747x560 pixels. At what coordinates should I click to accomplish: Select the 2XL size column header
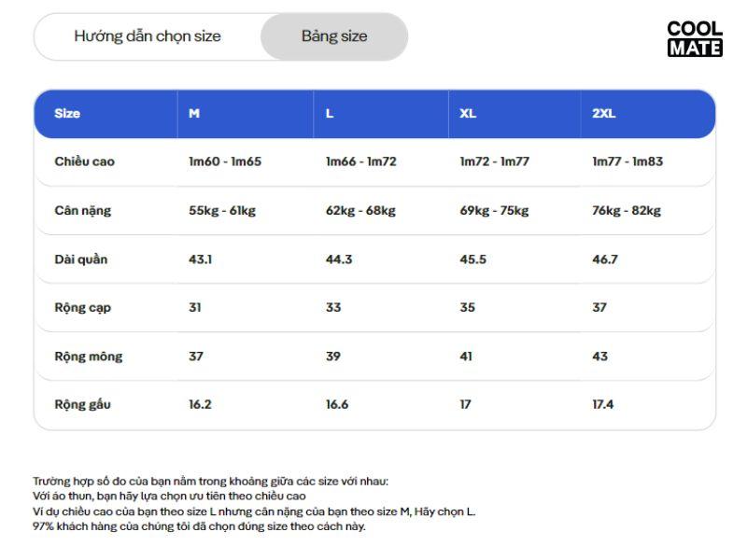point(603,114)
